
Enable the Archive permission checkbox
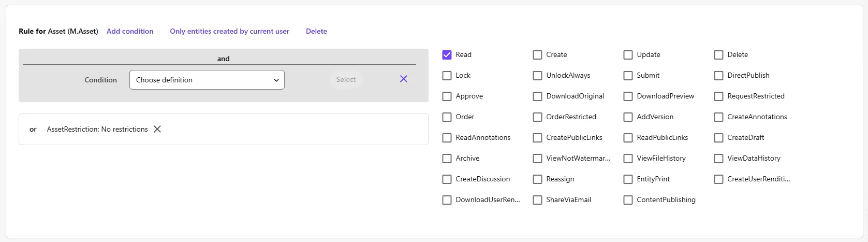point(447,159)
